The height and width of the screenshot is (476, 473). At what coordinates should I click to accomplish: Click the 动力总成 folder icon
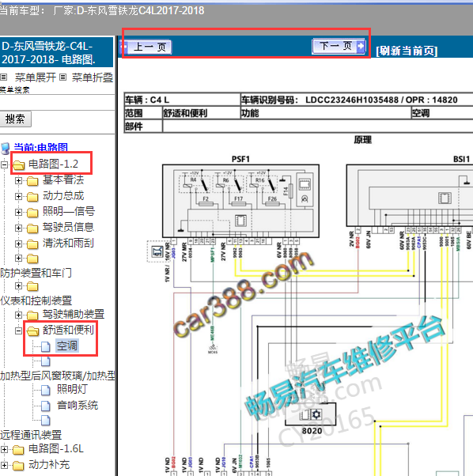(x=32, y=197)
